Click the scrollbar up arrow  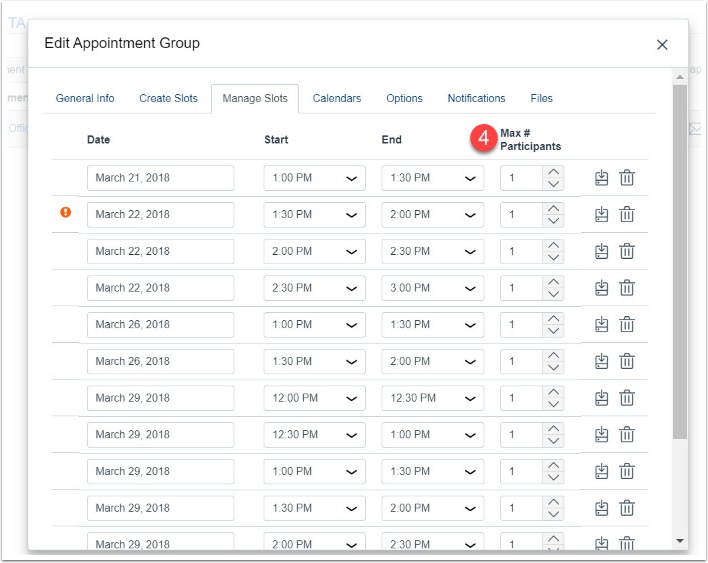coord(680,77)
